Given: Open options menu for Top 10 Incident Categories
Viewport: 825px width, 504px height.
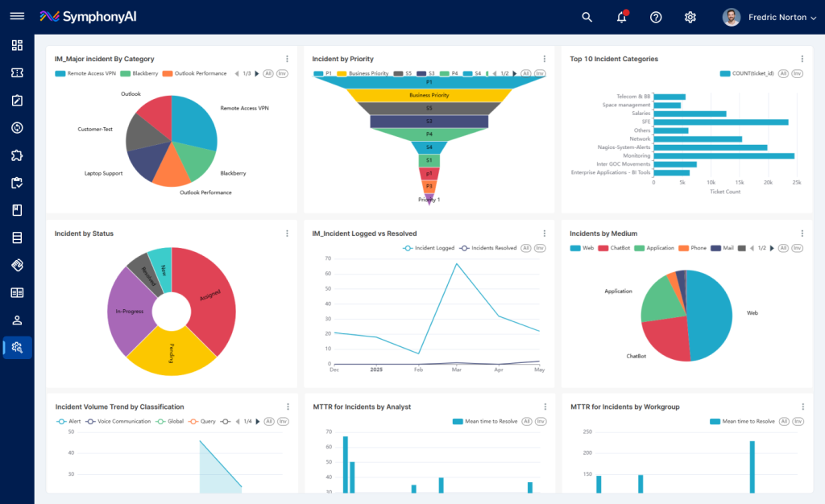Looking at the screenshot, I should click(x=802, y=59).
